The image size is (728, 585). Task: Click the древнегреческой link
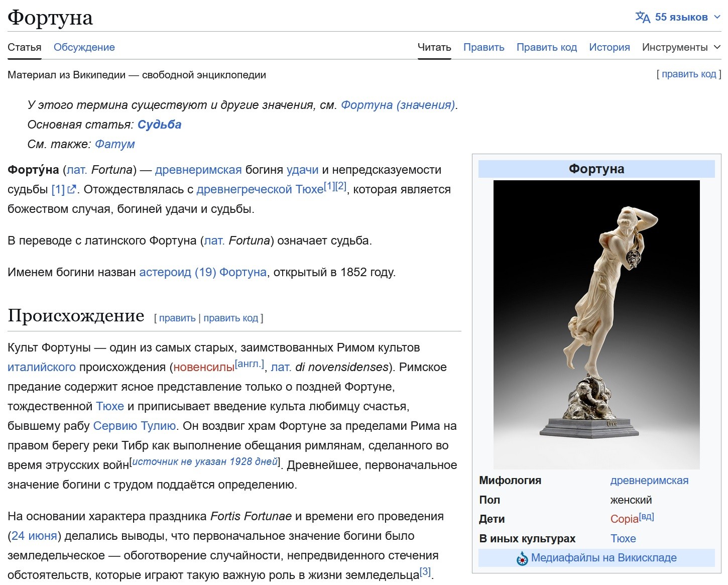[245, 189]
